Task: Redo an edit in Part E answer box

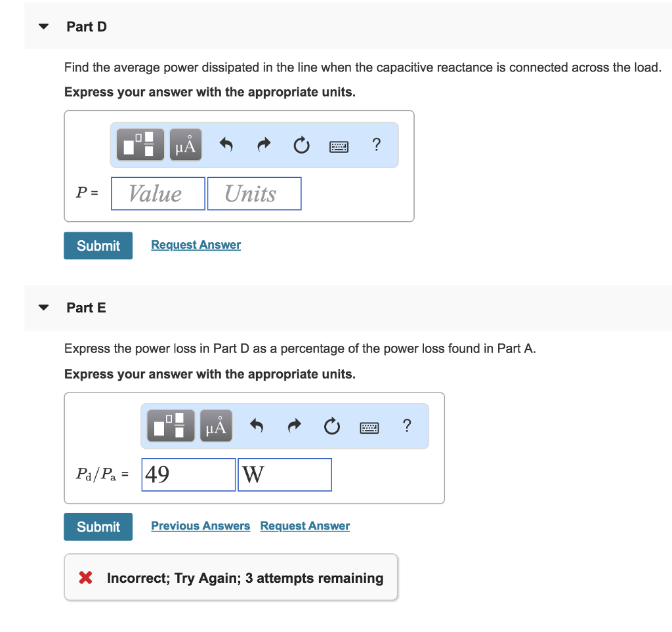Action: [x=294, y=425]
